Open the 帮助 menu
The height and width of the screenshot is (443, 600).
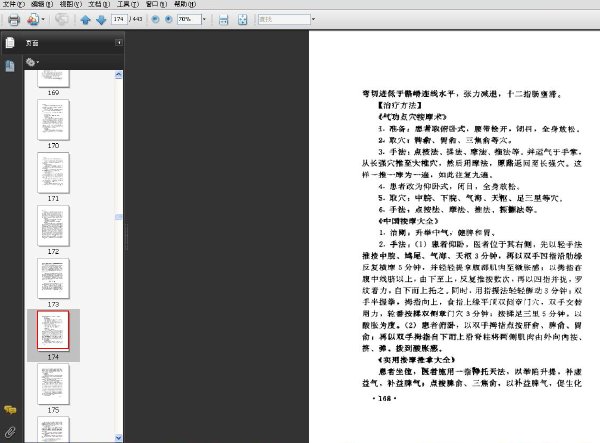(x=185, y=4)
